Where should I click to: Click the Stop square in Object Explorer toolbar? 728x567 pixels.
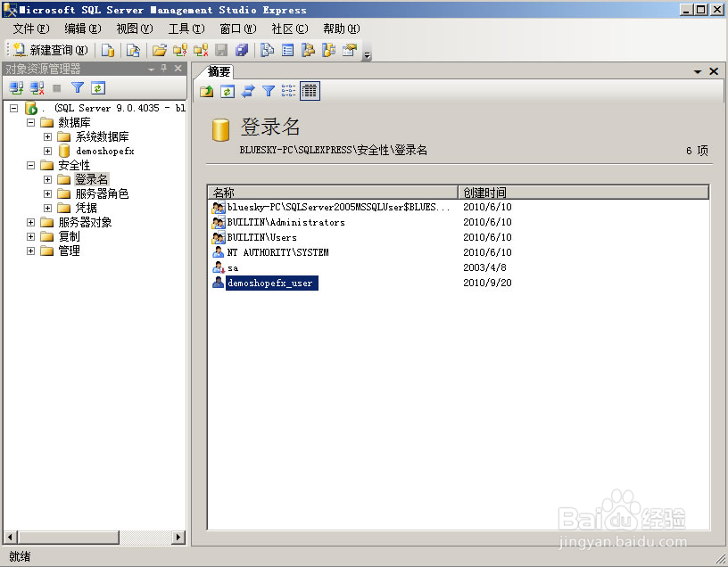pos(56,87)
